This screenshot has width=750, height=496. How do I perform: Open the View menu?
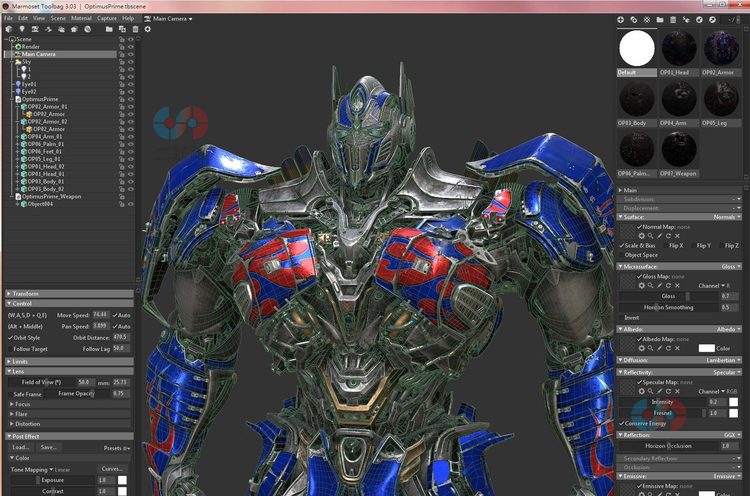[39, 18]
